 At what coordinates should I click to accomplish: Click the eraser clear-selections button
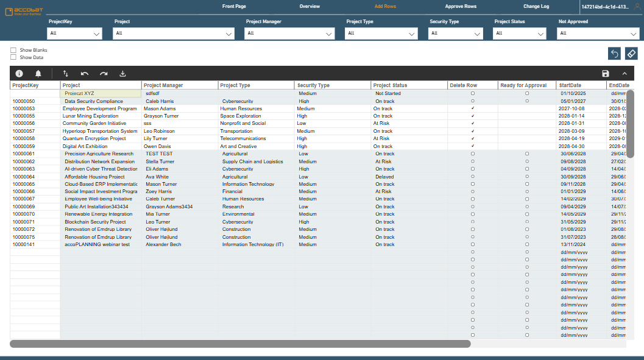(x=631, y=54)
